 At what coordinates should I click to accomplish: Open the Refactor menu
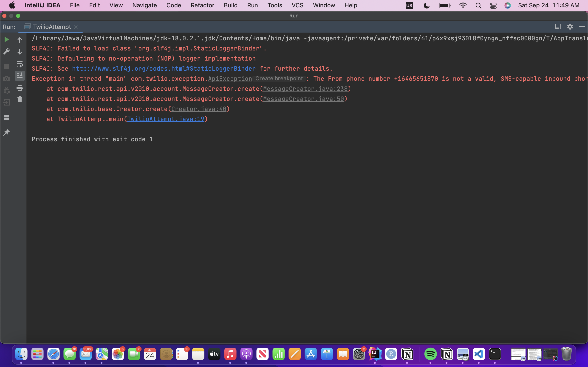[202, 5]
